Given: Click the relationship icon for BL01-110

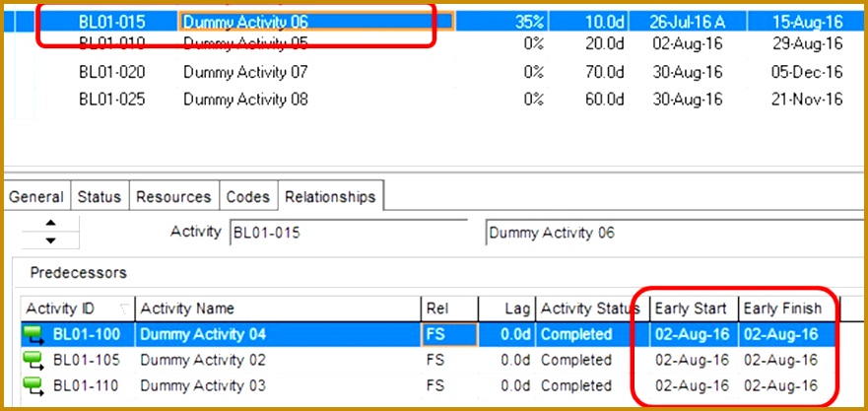Looking at the screenshot, I should coord(33,385).
